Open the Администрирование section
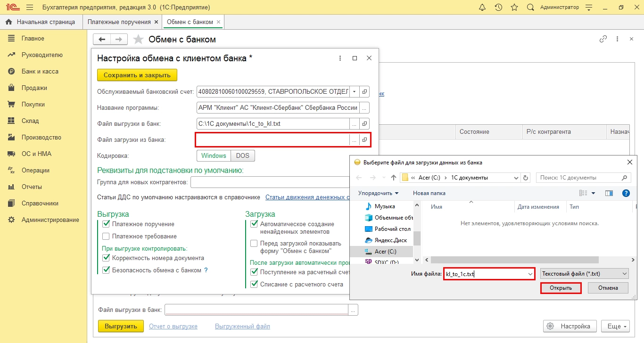 coord(50,220)
